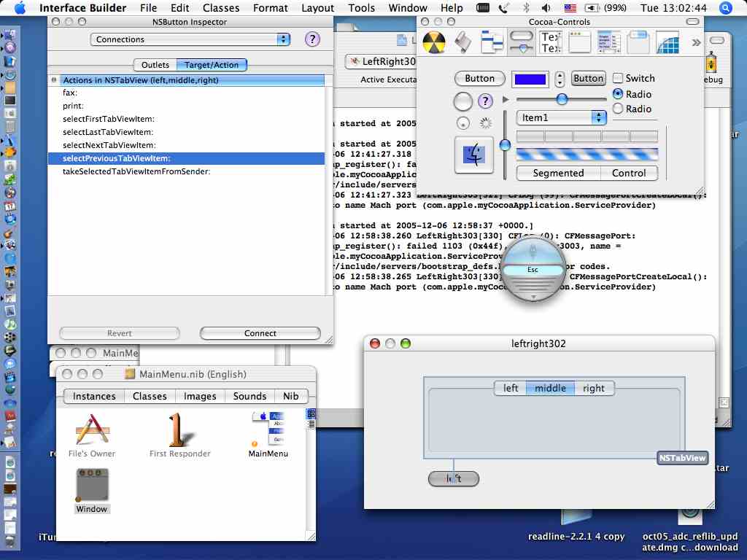Select the File's Owner icon in MainMenu.nib
The height and width of the screenshot is (560, 747).
click(92, 436)
